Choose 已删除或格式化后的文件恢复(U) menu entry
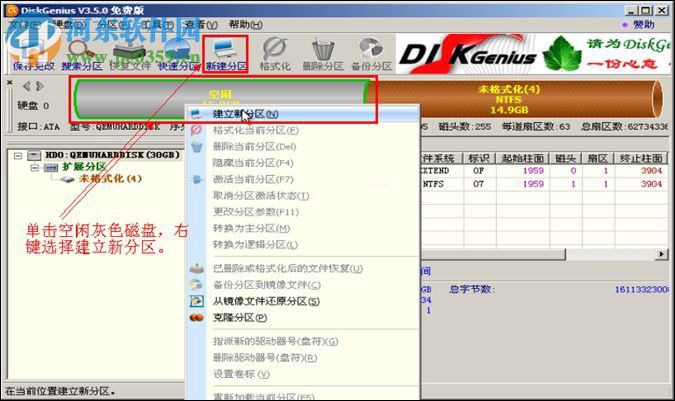Screen dimensions: 675x401 click(x=303, y=268)
